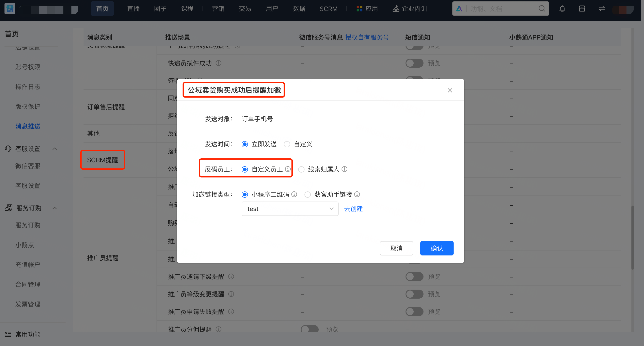Click the 常用功能 list icon
Viewport: 644px width, 346px height.
pos(8,334)
